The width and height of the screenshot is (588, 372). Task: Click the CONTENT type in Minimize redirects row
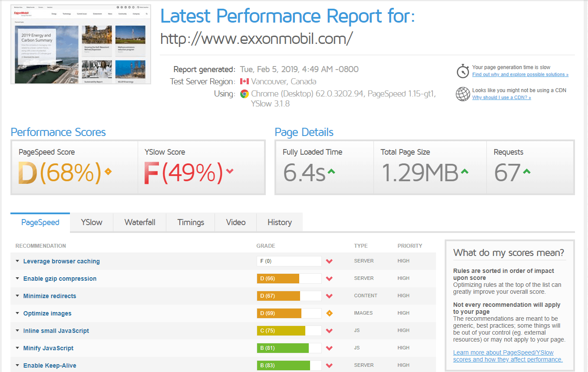(366, 296)
